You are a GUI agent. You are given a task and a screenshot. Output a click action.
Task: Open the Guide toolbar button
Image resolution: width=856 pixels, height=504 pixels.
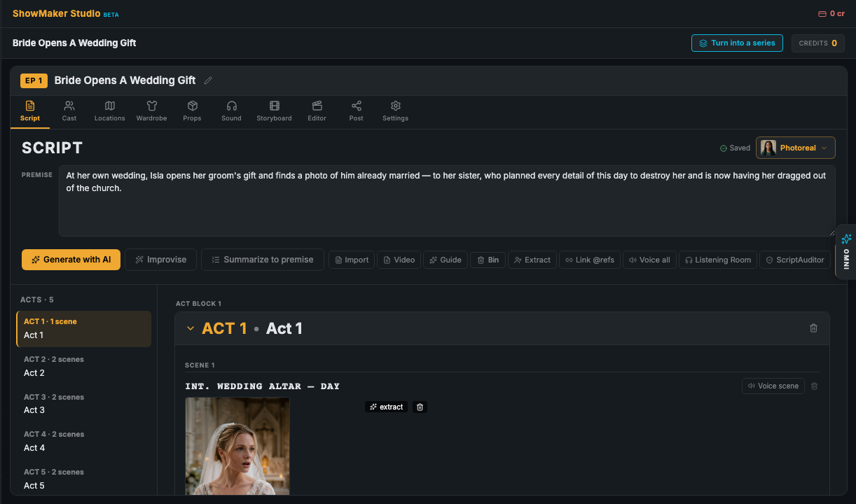coord(446,260)
